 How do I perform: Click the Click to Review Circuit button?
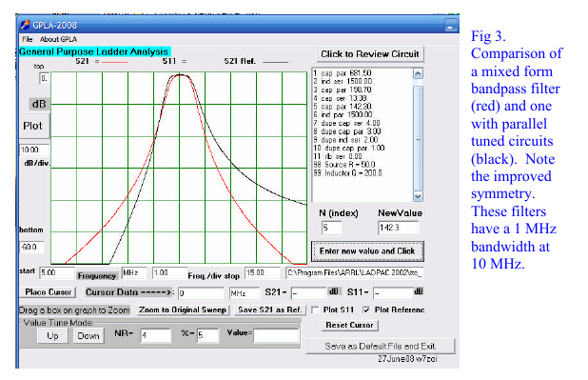pyautogui.click(x=370, y=54)
